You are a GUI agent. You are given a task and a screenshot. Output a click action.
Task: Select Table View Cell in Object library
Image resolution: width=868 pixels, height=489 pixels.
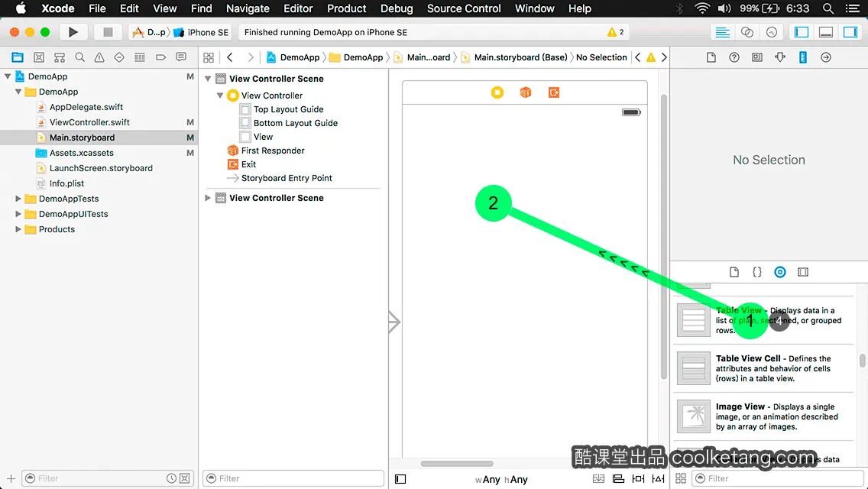click(x=764, y=368)
